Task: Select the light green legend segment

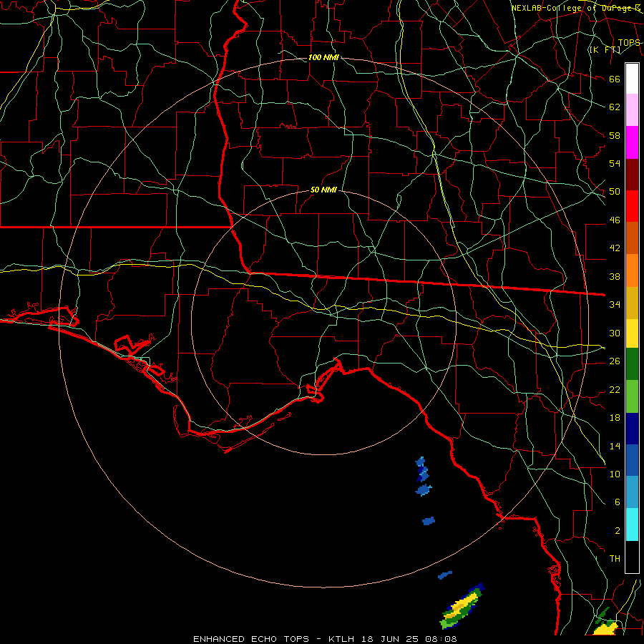Action: pyautogui.click(x=632, y=396)
